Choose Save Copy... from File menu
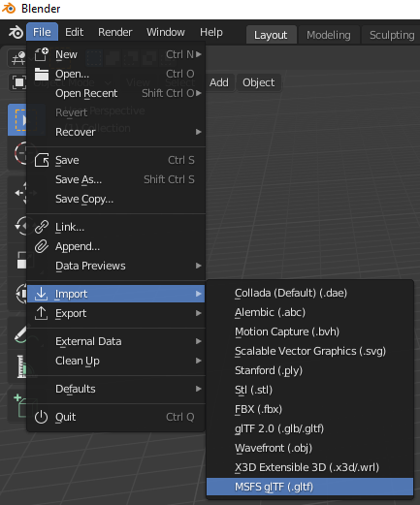 116,199
